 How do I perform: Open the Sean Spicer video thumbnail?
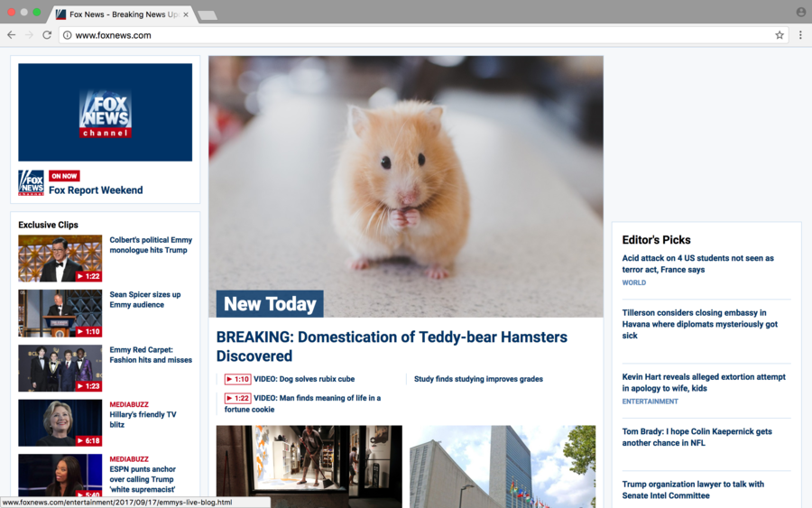[x=60, y=313]
